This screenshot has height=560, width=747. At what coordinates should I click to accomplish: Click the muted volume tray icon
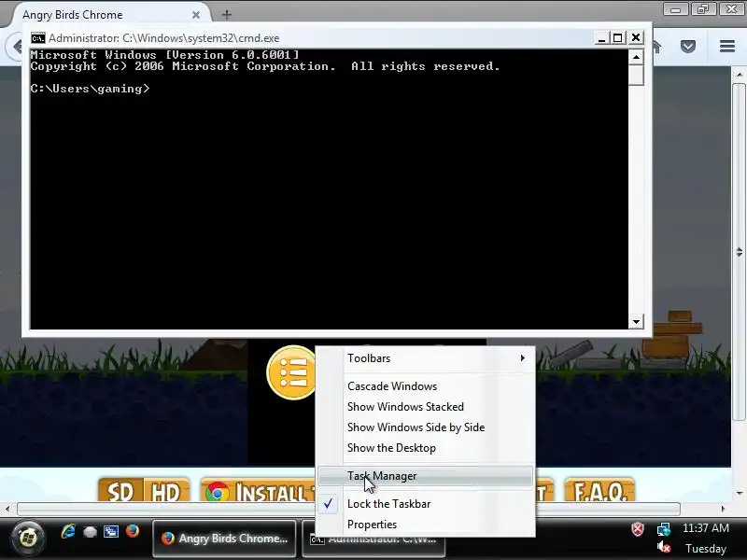664,548
